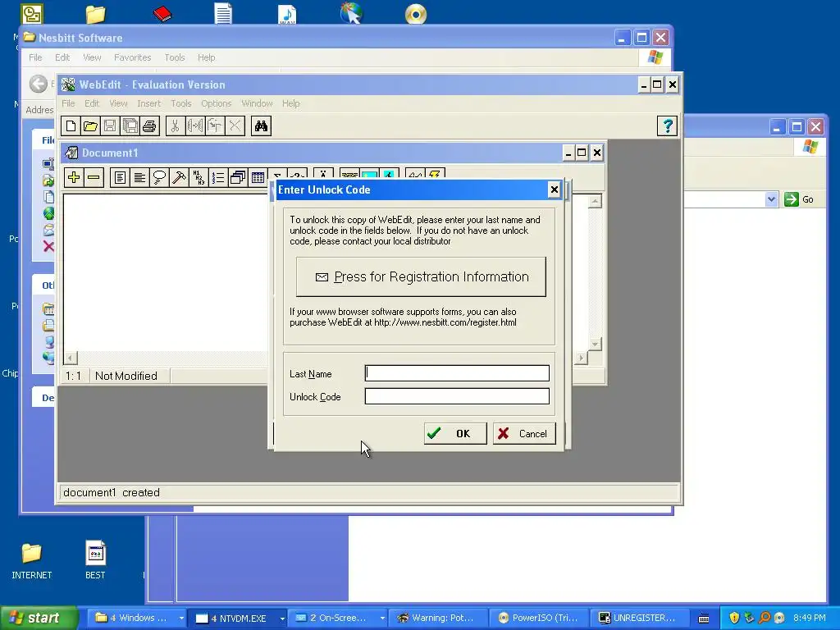Confirm unlock code with OK button
This screenshot has width=840, height=630.
455,433
